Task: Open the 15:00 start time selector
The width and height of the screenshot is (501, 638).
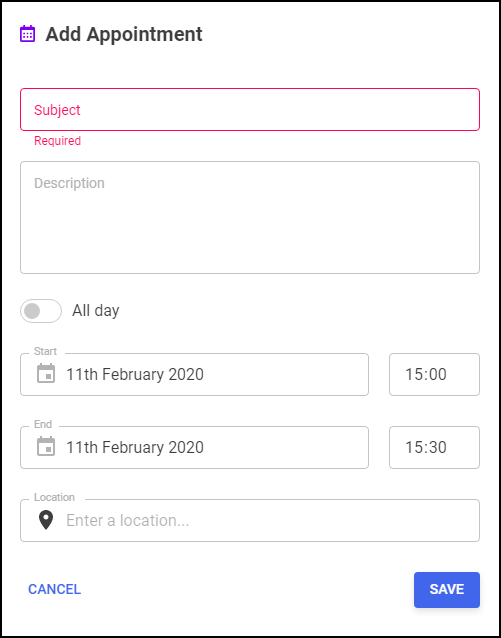Action: coord(434,374)
